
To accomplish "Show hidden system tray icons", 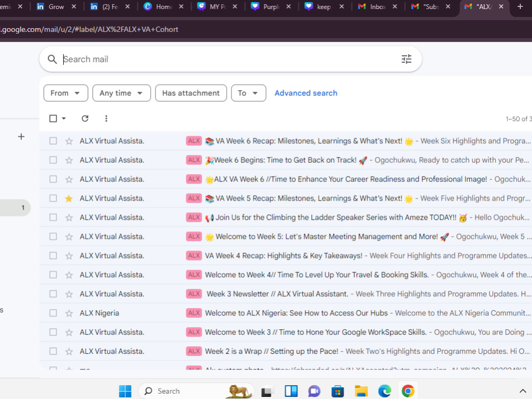I will point(523,391).
